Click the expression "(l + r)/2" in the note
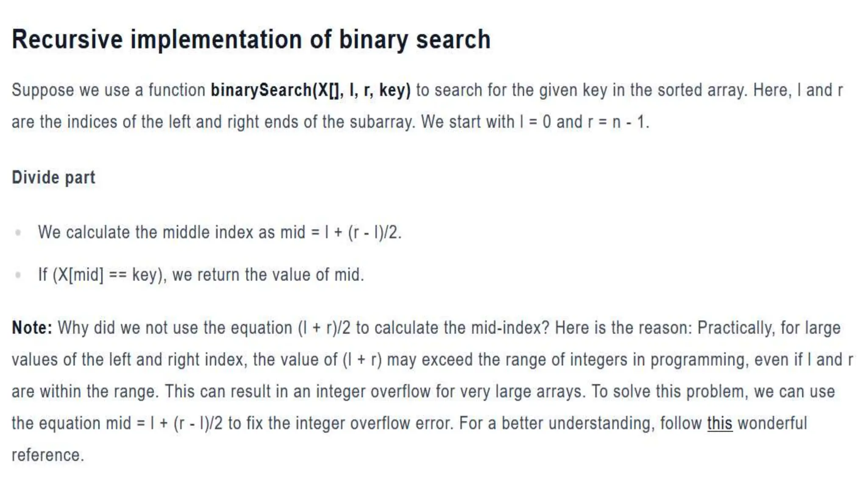The width and height of the screenshot is (868, 488). coord(324,328)
